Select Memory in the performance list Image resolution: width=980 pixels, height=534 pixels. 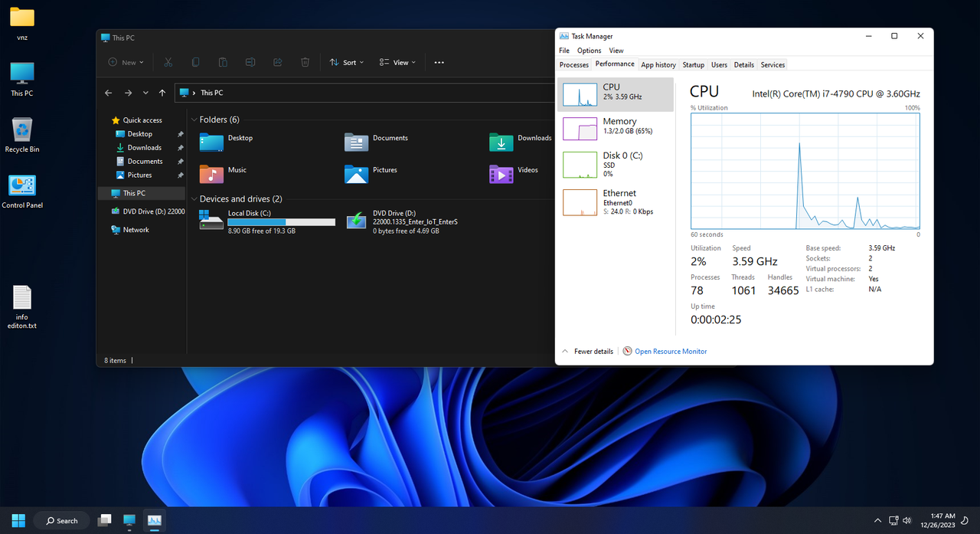(616, 129)
